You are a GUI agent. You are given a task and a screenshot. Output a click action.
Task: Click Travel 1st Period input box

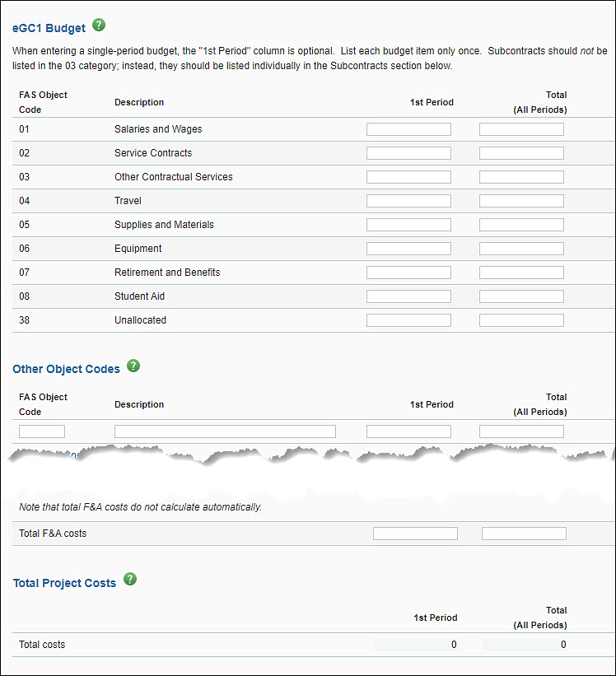[408, 201]
